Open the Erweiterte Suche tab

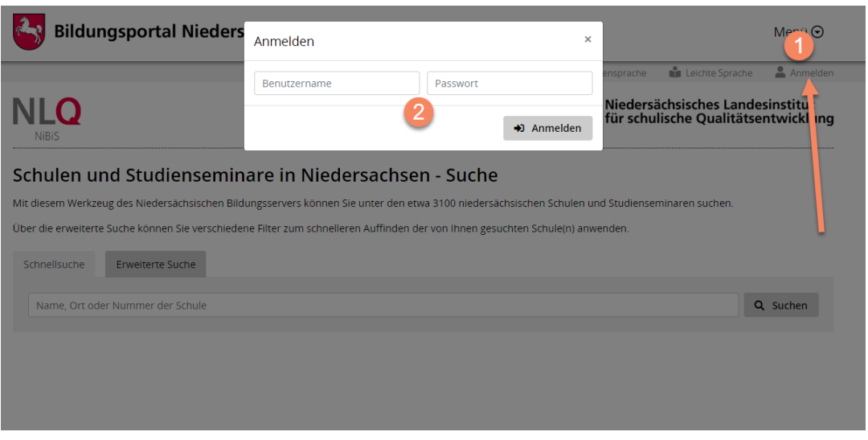click(x=156, y=264)
